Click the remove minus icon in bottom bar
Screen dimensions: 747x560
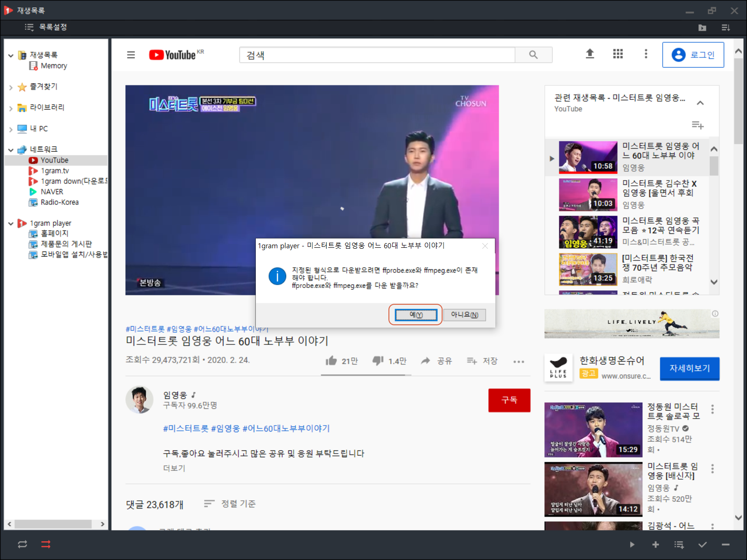tap(726, 545)
